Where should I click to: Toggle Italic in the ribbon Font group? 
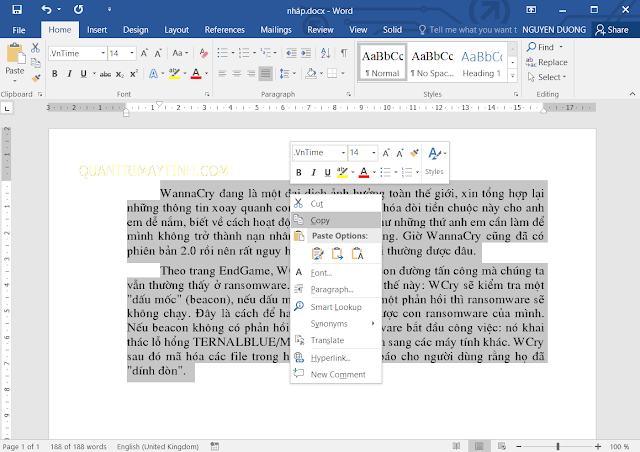(x=69, y=74)
